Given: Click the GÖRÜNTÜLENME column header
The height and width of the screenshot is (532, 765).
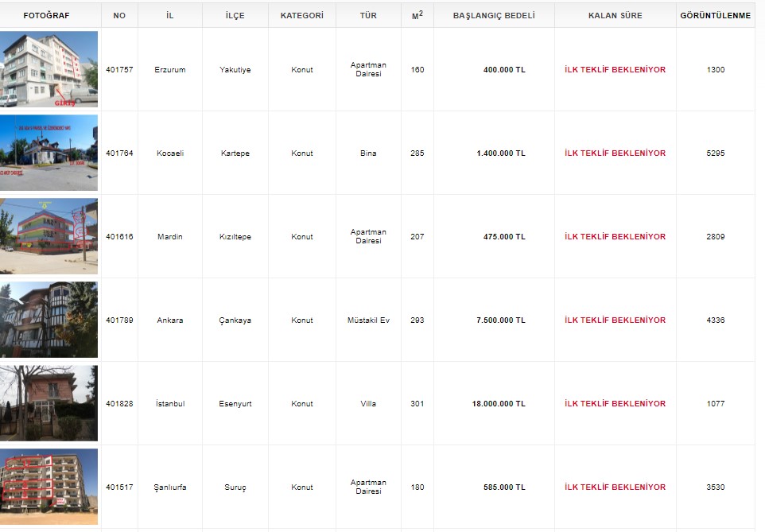Looking at the screenshot, I should click(x=716, y=16).
